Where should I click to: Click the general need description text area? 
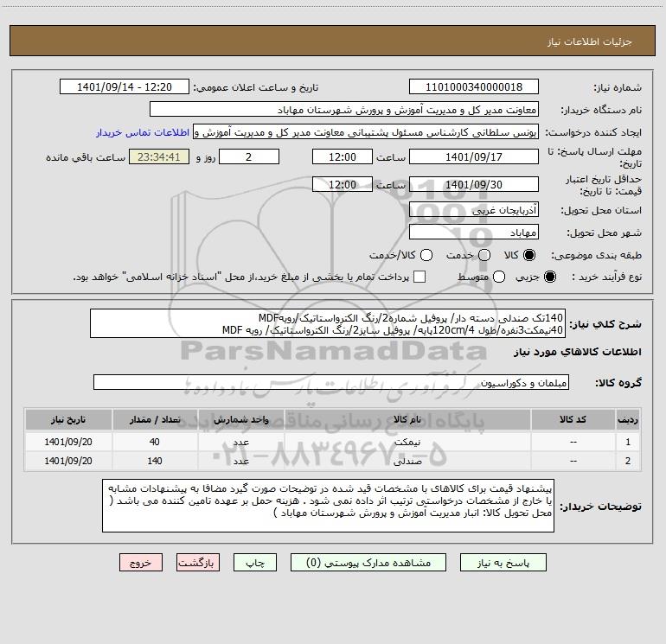pyautogui.click(x=328, y=323)
